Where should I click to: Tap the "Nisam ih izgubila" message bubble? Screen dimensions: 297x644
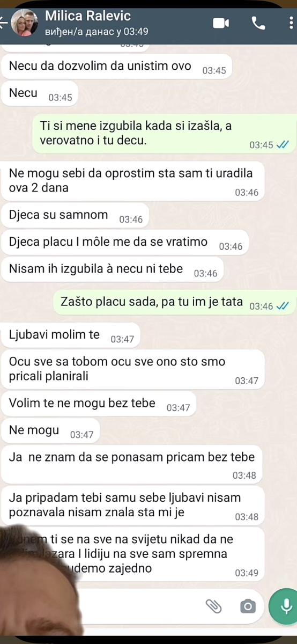(x=113, y=269)
